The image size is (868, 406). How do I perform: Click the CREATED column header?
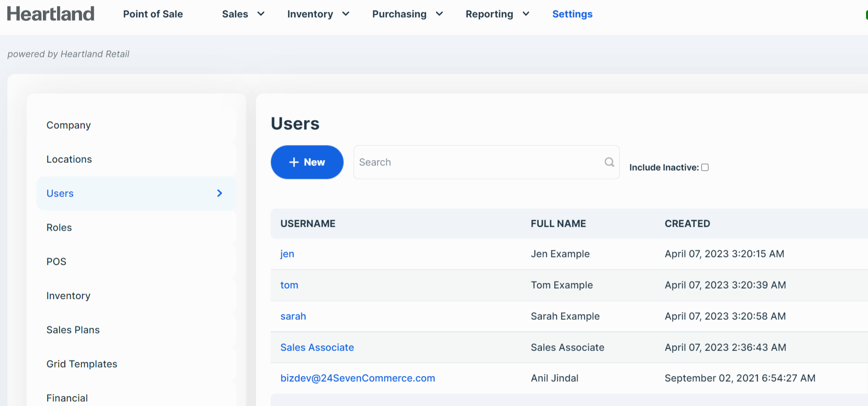coord(687,224)
